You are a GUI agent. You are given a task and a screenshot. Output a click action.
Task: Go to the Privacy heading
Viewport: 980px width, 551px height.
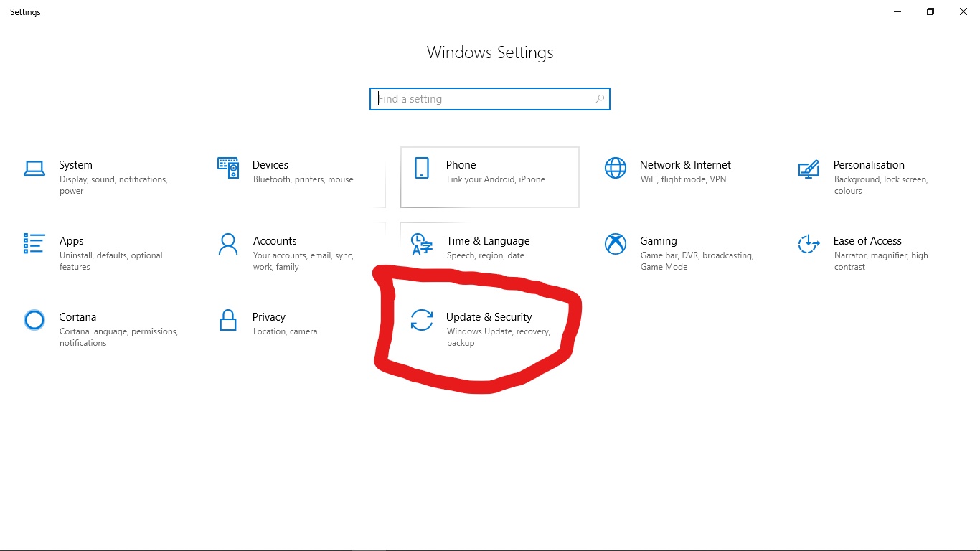(x=269, y=317)
